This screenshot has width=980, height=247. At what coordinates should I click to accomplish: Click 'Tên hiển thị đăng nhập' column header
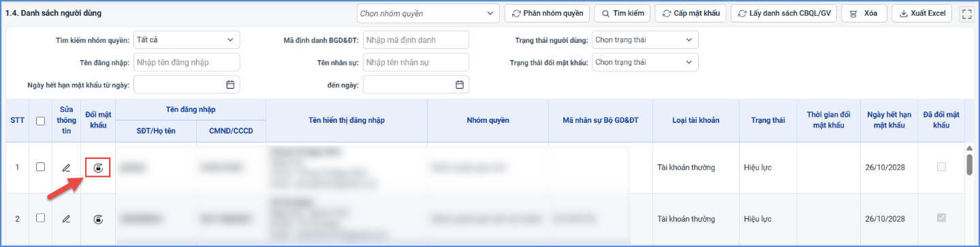pyautogui.click(x=346, y=121)
